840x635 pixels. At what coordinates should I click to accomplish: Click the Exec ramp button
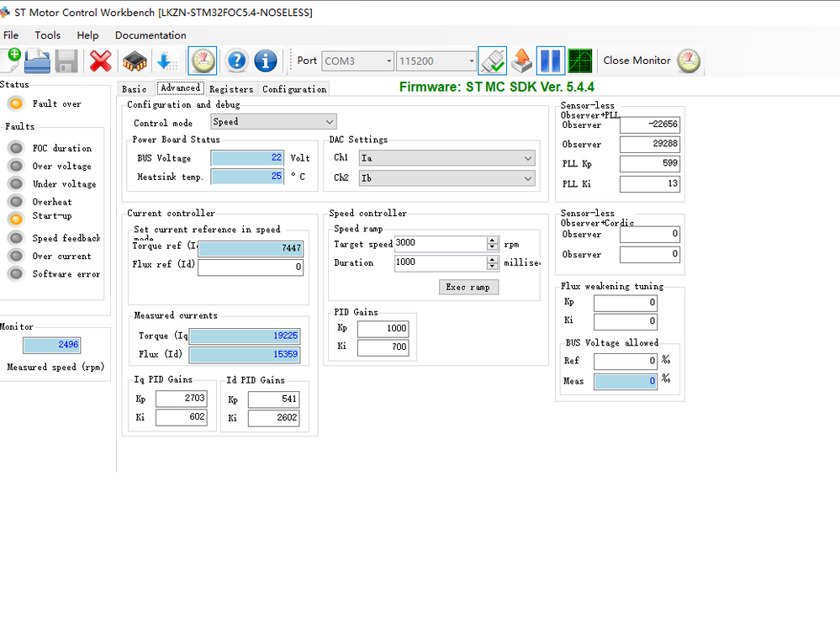[468, 288]
